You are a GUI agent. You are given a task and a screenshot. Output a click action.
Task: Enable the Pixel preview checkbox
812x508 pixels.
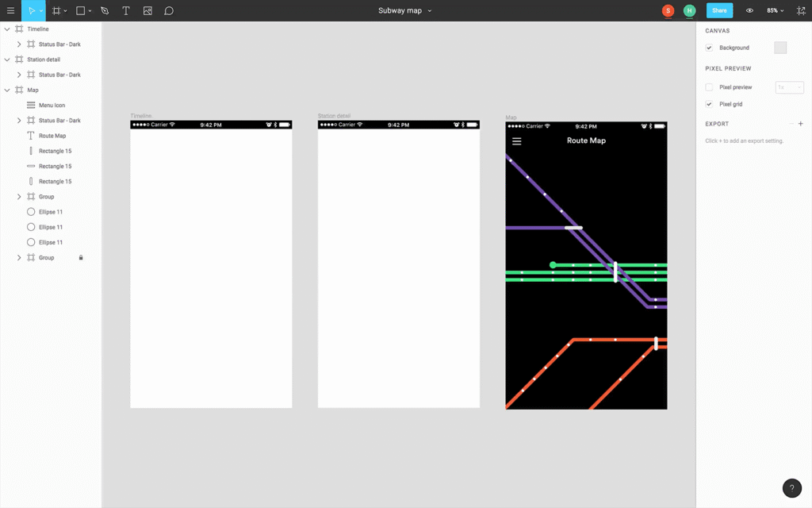click(709, 87)
